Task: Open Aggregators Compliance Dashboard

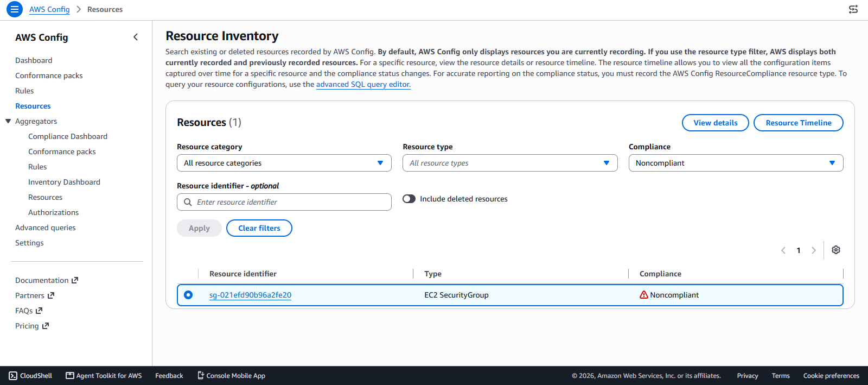Action: (68, 136)
